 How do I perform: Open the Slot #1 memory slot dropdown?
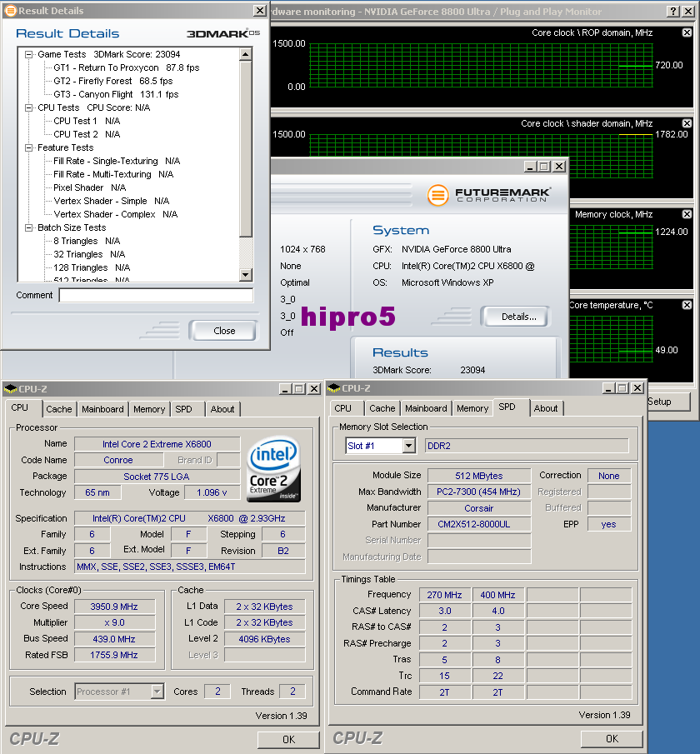tap(407, 445)
